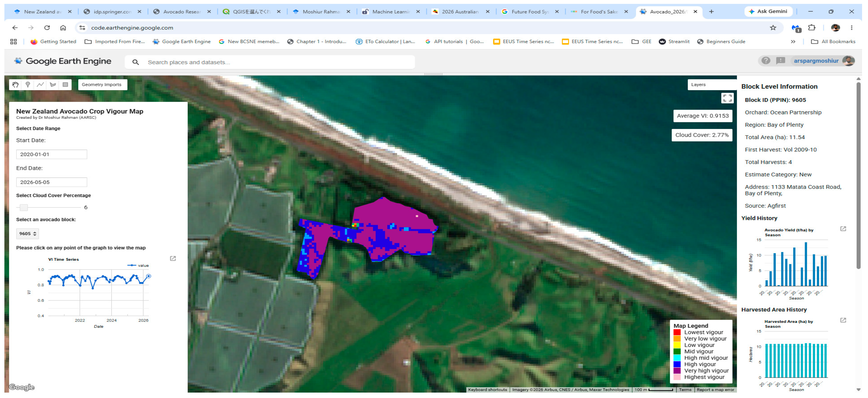Open the feedback icon in header
The width and height of the screenshot is (868, 398).
pos(780,61)
